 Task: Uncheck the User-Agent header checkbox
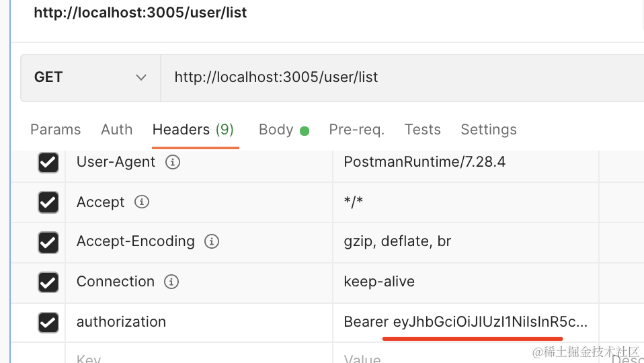point(48,163)
